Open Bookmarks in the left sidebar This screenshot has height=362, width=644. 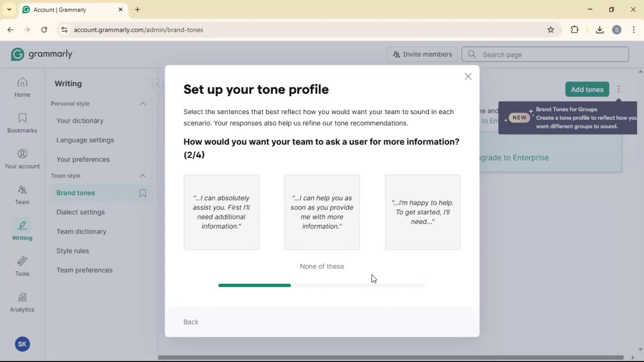(x=22, y=123)
